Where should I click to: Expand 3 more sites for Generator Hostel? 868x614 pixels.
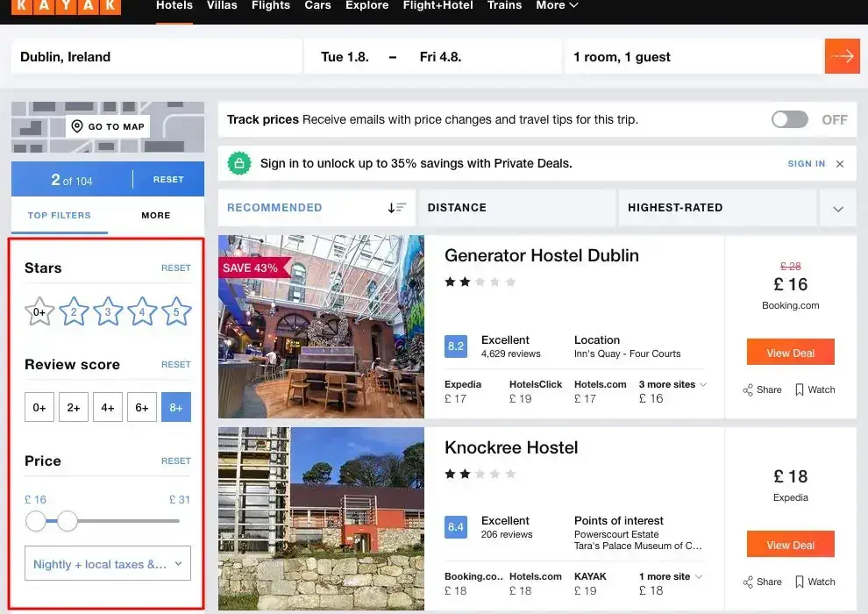(x=672, y=385)
